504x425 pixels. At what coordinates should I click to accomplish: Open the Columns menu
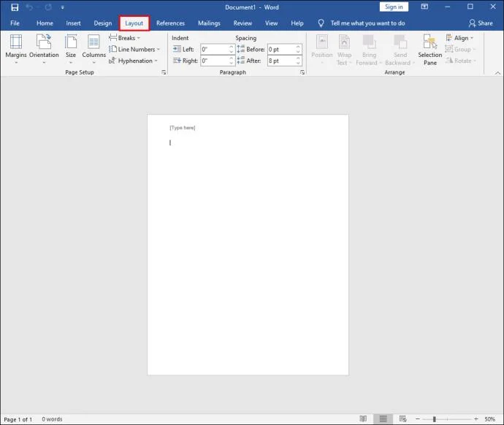pyautogui.click(x=93, y=49)
